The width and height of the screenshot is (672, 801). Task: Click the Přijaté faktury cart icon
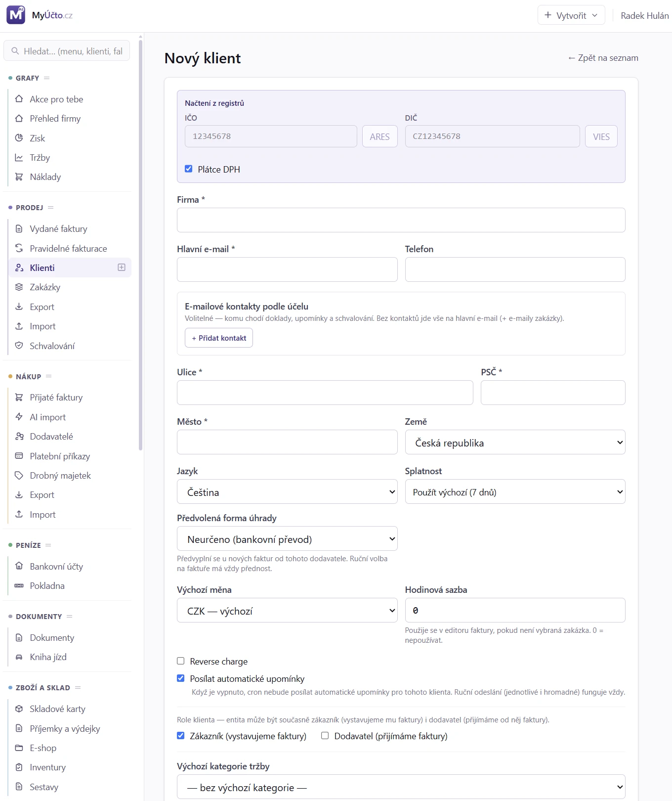[x=19, y=398]
